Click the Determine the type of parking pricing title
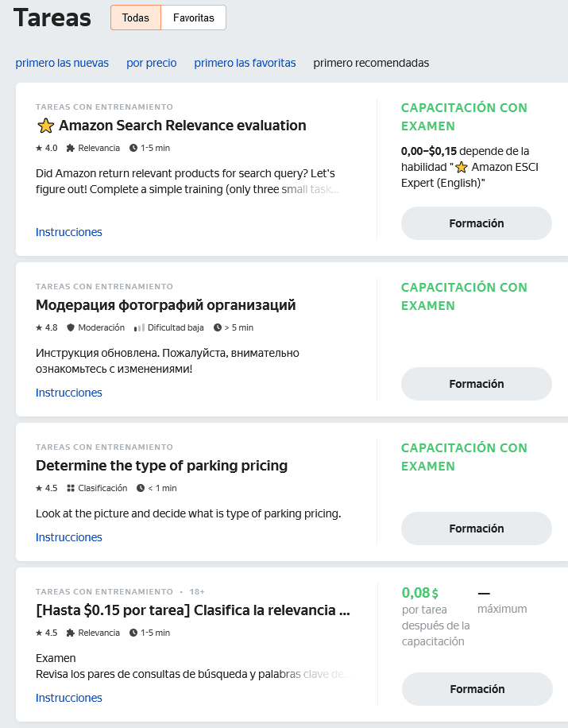The height and width of the screenshot is (728, 568). coord(161,466)
